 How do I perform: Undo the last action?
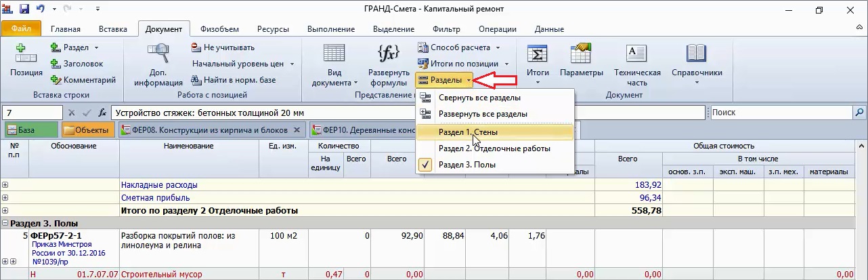[x=41, y=9]
